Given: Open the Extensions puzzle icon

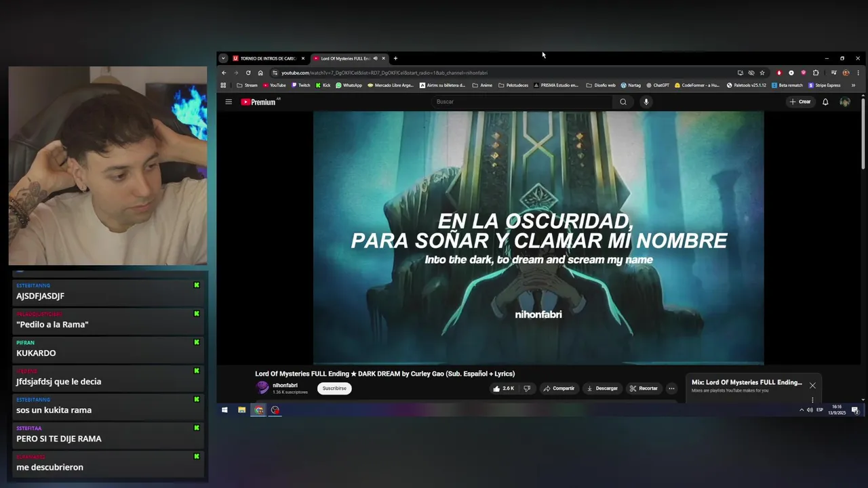Looking at the screenshot, I should coord(816,73).
